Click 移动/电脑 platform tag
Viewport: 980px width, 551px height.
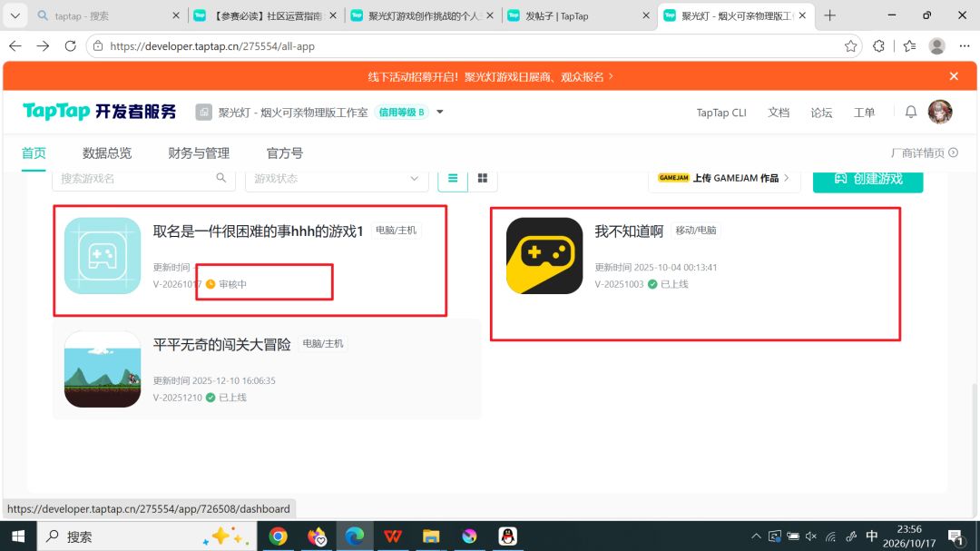click(696, 231)
